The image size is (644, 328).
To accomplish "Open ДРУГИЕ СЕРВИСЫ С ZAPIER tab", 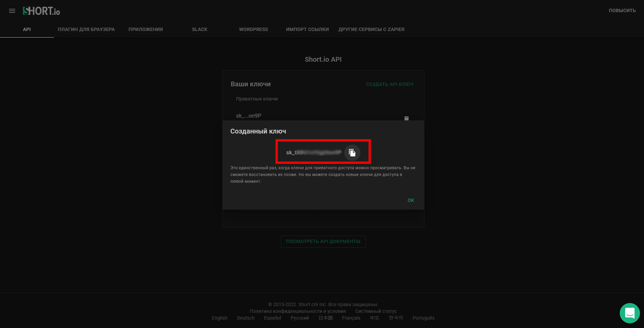I will tap(372, 29).
